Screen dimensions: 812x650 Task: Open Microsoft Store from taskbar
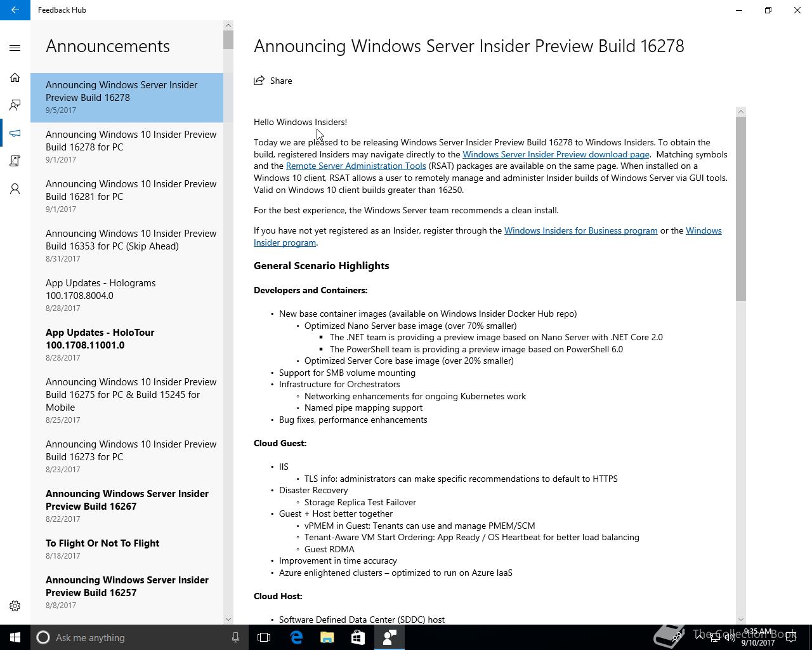[358, 637]
